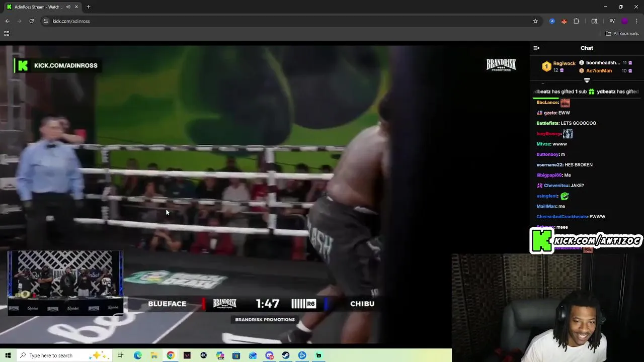Open File Explorer from the taskbar
The width and height of the screenshot is (644, 362).
[154, 355]
